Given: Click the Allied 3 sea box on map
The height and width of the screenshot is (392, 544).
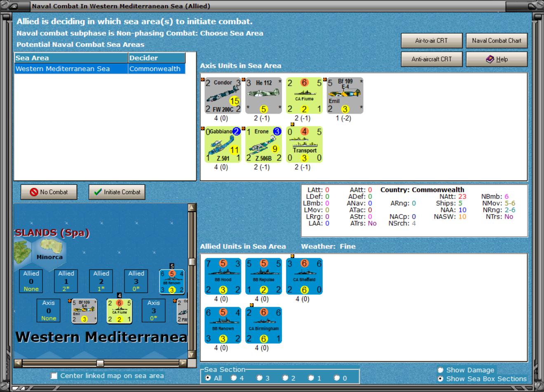Looking at the screenshot, I should pyautogui.click(x=136, y=281).
